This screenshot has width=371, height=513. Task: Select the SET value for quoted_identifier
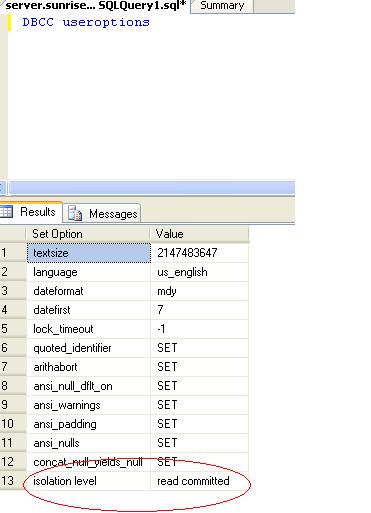200,348
